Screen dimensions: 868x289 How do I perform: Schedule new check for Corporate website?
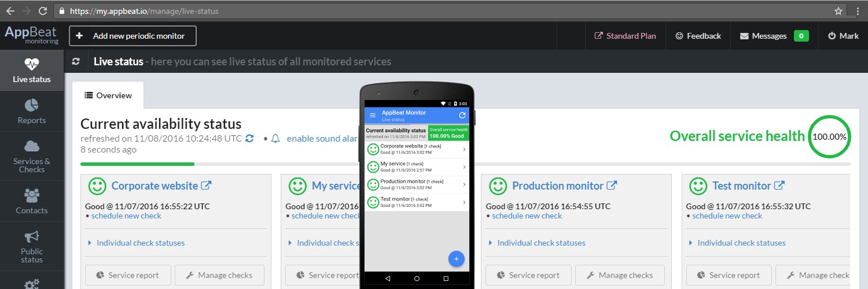126,216
